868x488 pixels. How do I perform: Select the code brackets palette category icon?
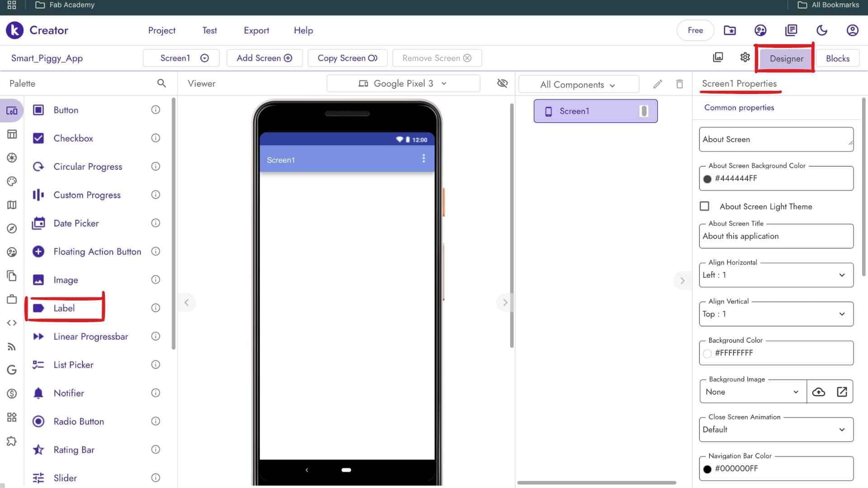(12, 323)
